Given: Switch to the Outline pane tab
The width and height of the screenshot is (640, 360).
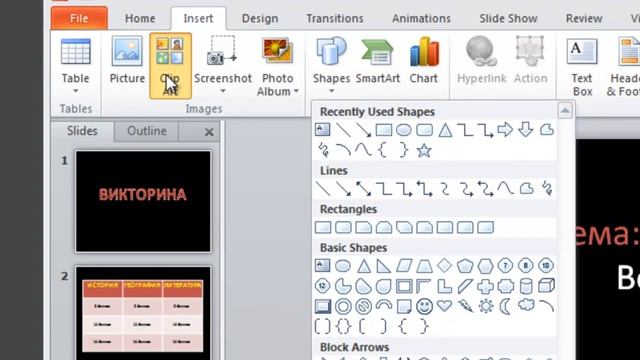Looking at the screenshot, I should pos(147,131).
